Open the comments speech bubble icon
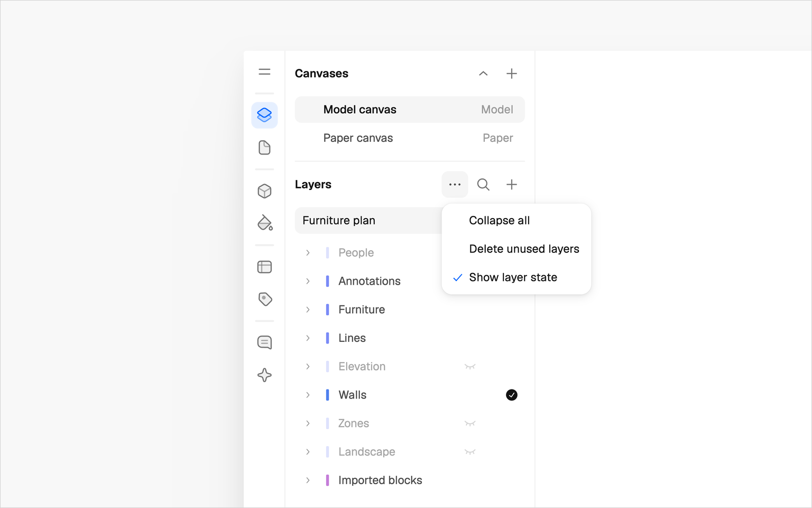 pyautogui.click(x=264, y=342)
